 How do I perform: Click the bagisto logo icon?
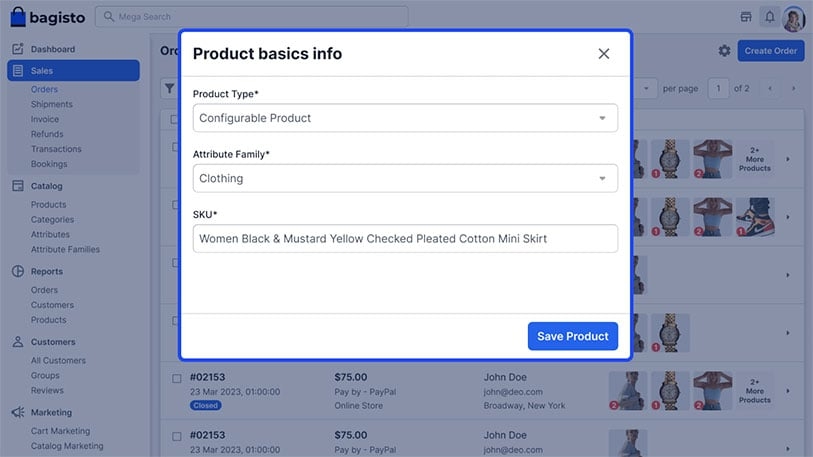(x=19, y=17)
